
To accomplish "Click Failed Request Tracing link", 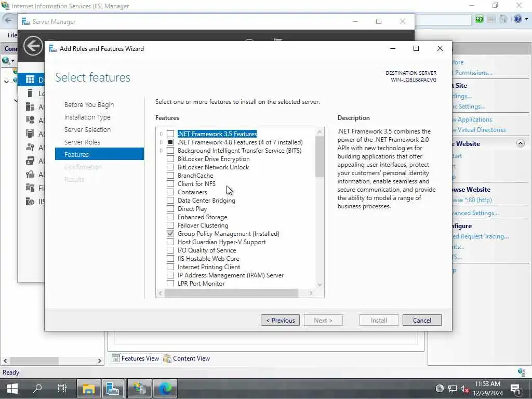I will (481, 236).
